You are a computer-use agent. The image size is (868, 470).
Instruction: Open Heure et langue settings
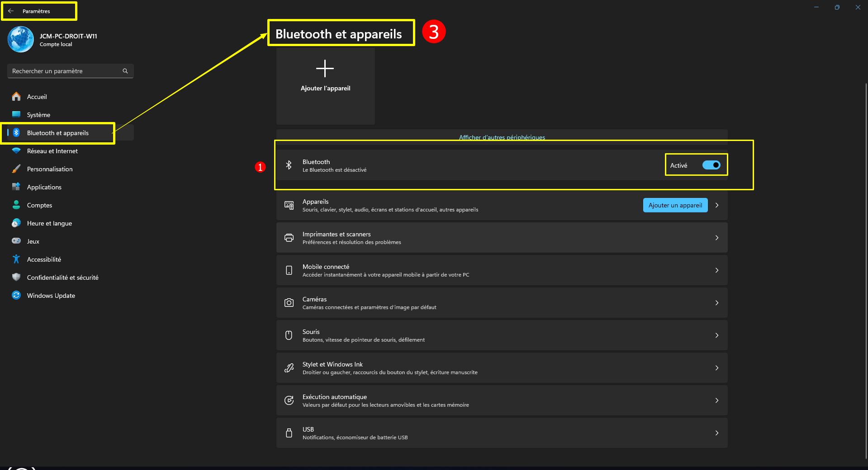pos(71,223)
